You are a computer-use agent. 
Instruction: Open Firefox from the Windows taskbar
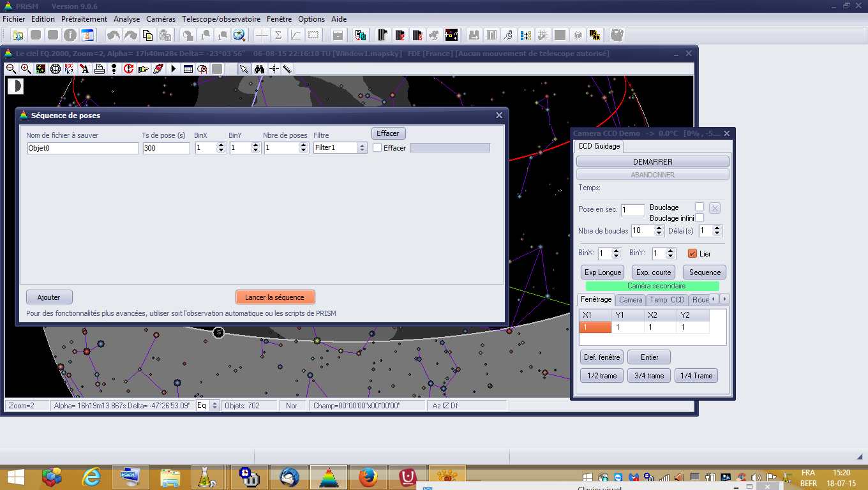(x=367, y=477)
